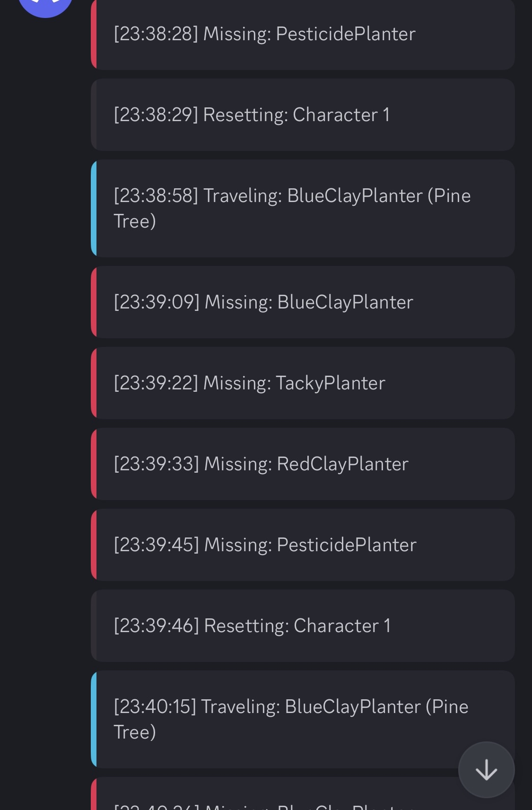
Task: Tap the 23:39:46 Resetting Character 1 embed
Action: coord(303,626)
